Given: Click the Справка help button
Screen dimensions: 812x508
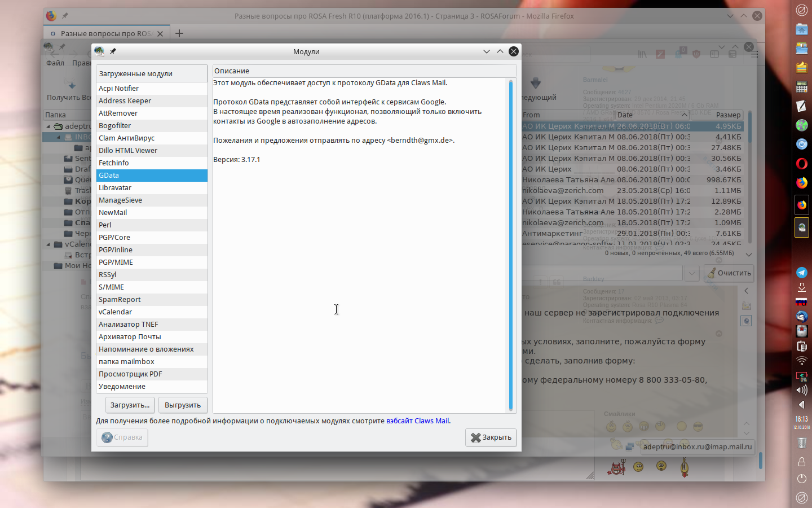Looking at the screenshot, I should [122, 437].
